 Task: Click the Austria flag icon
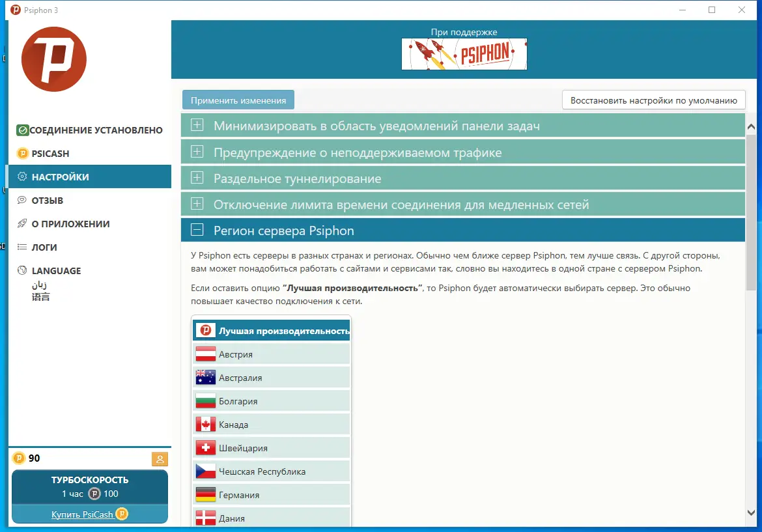tap(206, 354)
